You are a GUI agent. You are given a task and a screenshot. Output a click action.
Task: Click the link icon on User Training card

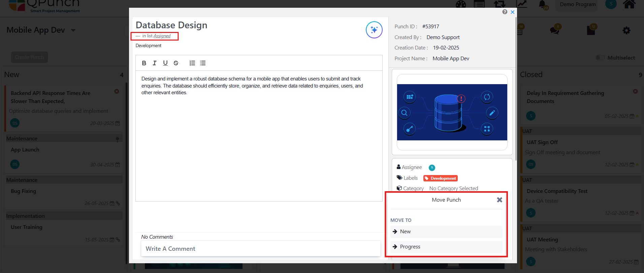[x=118, y=240]
